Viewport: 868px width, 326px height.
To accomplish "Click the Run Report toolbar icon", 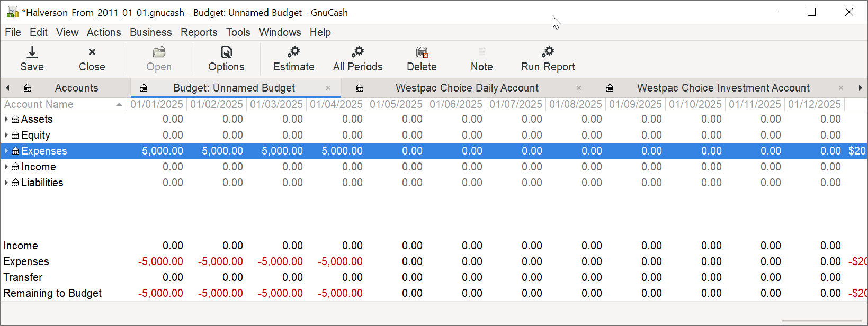I will pyautogui.click(x=548, y=52).
